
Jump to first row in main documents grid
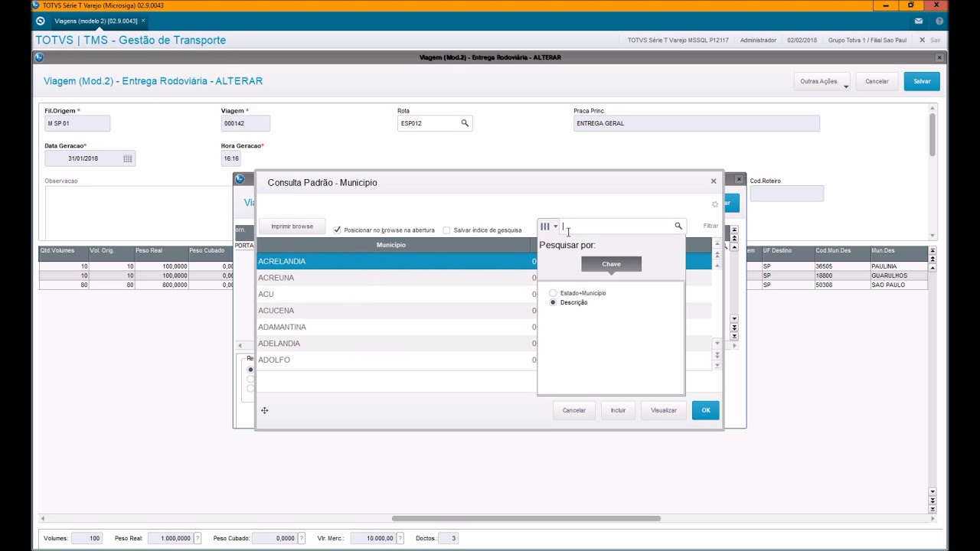(x=932, y=251)
